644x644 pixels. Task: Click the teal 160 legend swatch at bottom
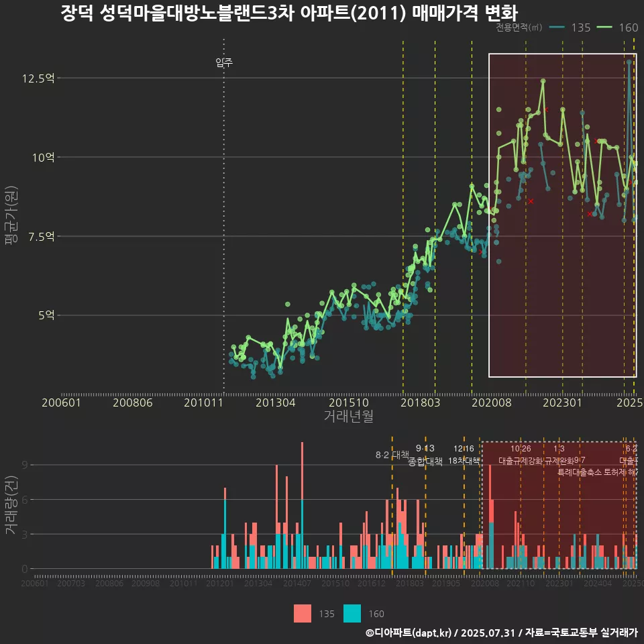[x=352, y=614]
